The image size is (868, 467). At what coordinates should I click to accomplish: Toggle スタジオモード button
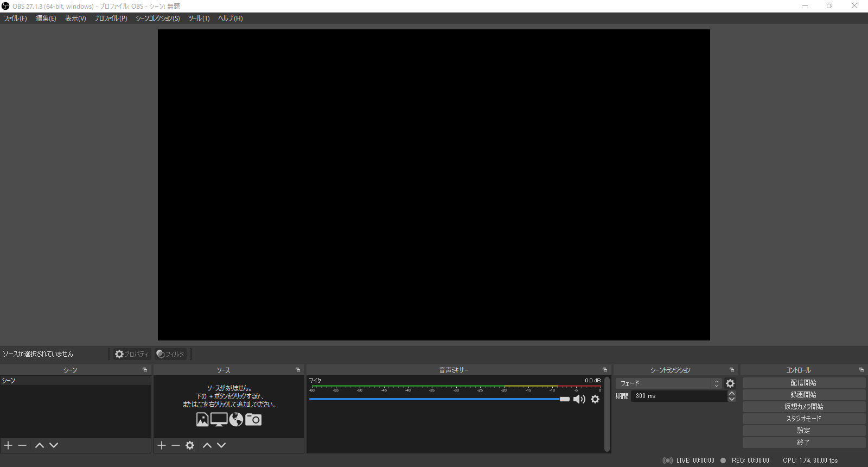tap(804, 419)
